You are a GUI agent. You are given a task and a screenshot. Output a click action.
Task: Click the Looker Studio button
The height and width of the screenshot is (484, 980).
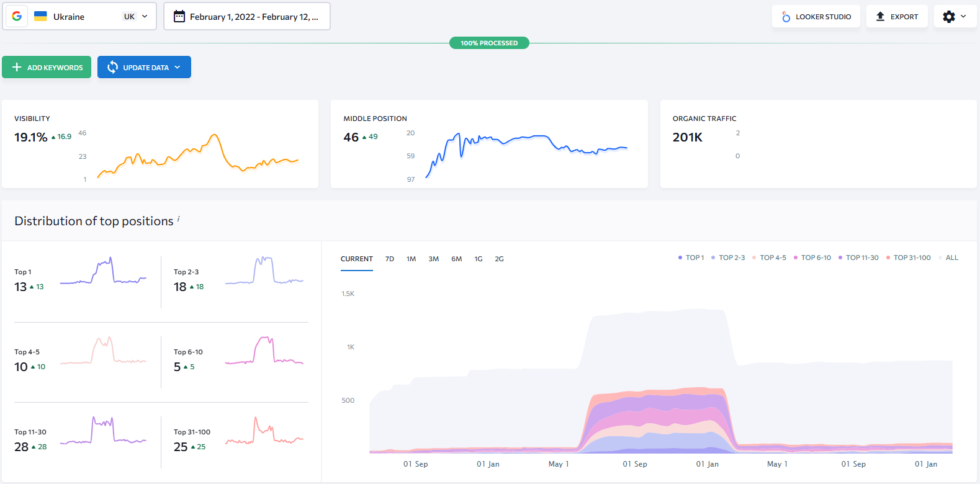[x=816, y=17]
